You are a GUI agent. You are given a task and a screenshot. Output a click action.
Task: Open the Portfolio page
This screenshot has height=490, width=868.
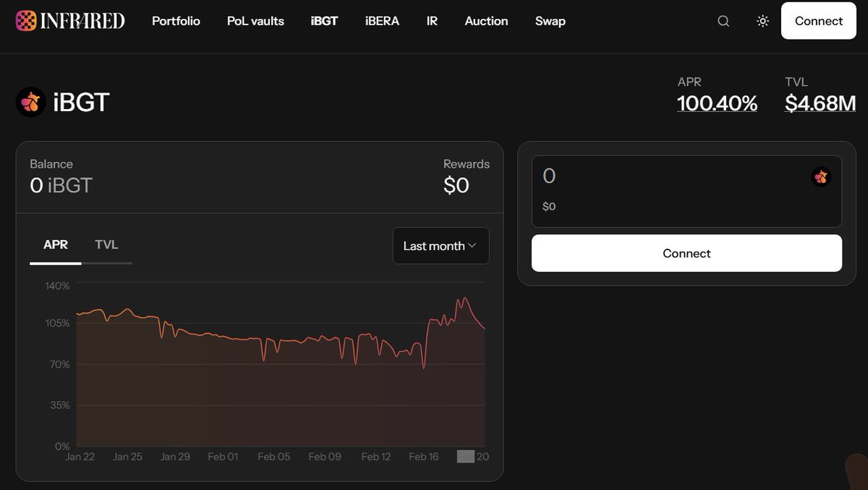(x=176, y=21)
